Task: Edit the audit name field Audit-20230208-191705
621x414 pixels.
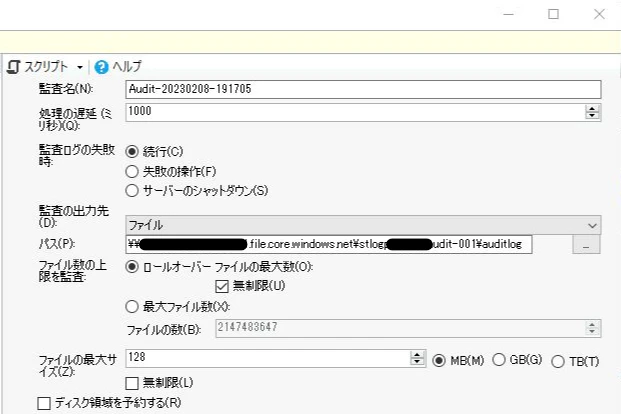Action: 363,89
